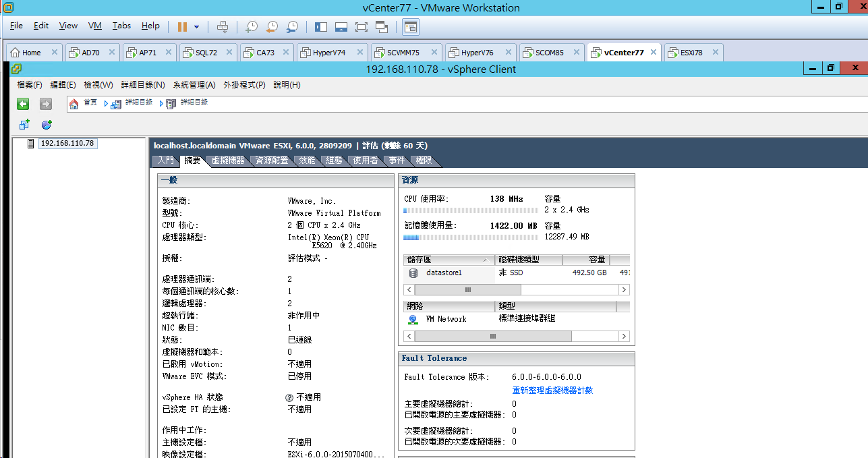Image resolution: width=868 pixels, height=458 pixels.
Task: Expand the second breadcrumb arrow before host icon
Action: click(162, 103)
